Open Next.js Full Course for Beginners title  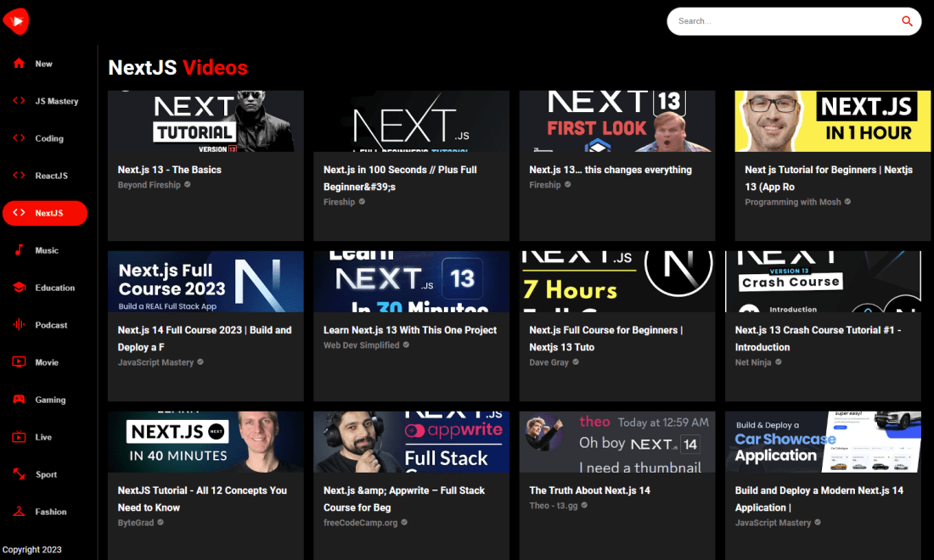click(605, 338)
